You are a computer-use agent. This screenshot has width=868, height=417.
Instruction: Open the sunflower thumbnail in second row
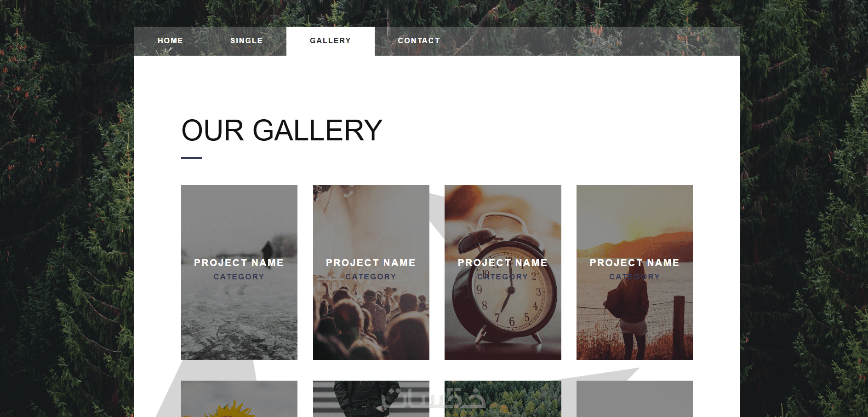pos(239,399)
